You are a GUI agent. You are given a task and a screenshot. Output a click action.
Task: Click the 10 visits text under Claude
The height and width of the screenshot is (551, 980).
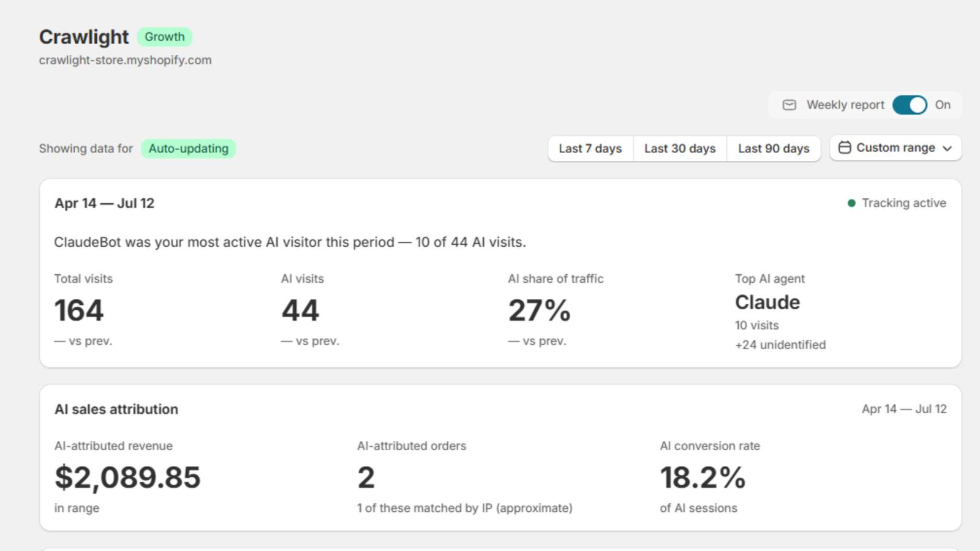tap(757, 326)
